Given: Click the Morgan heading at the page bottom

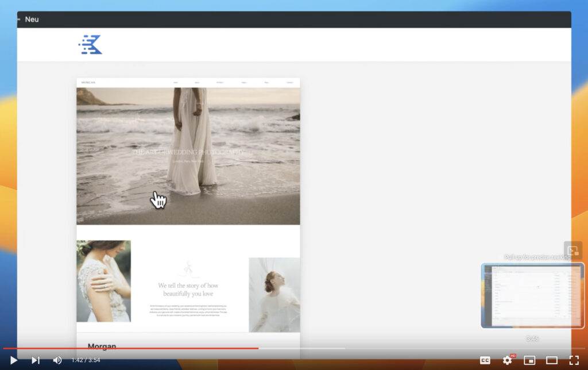Looking at the screenshot, I should click(x=102, y=346).
